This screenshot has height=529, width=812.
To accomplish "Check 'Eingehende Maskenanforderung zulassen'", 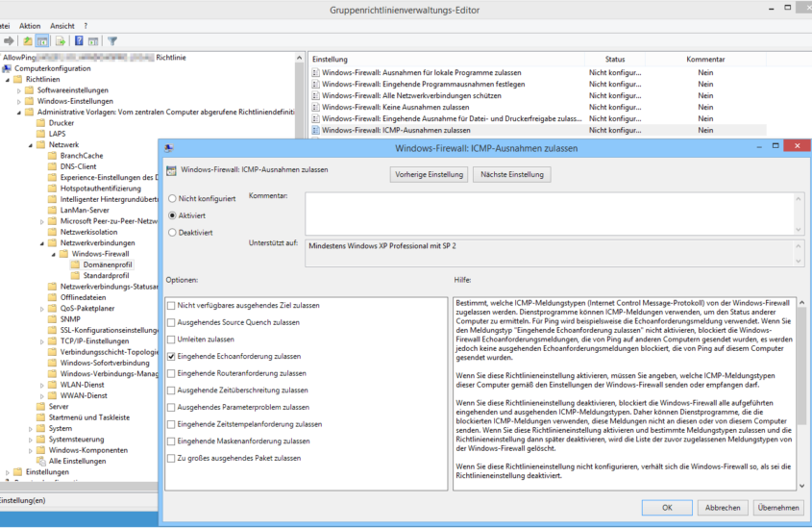I will (171, 441).
